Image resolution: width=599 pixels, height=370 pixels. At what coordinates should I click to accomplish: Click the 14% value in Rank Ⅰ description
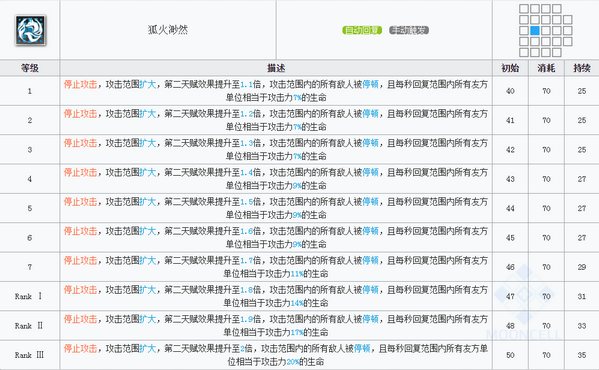click(297, 303)
